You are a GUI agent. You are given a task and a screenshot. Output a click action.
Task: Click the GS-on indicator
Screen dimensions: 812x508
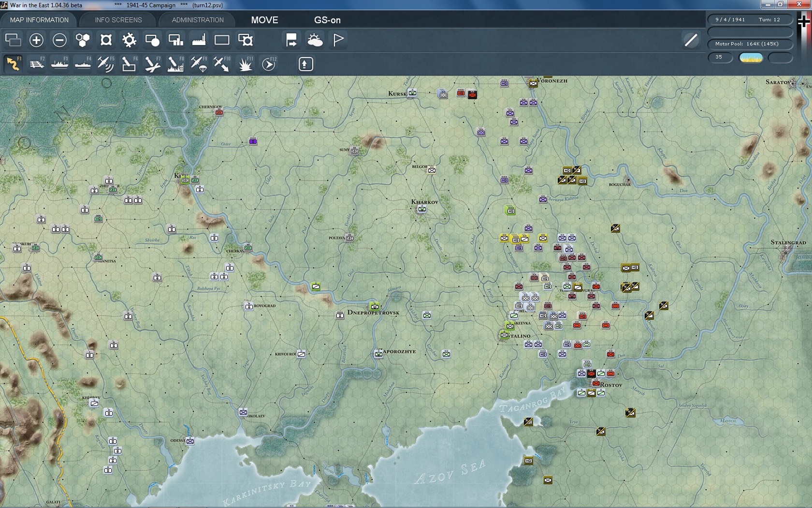click(x=327, y=20)
